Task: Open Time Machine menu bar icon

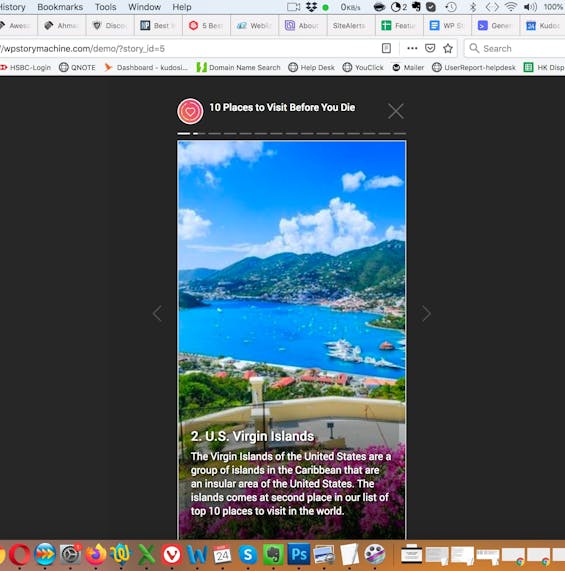Action: 451,7
